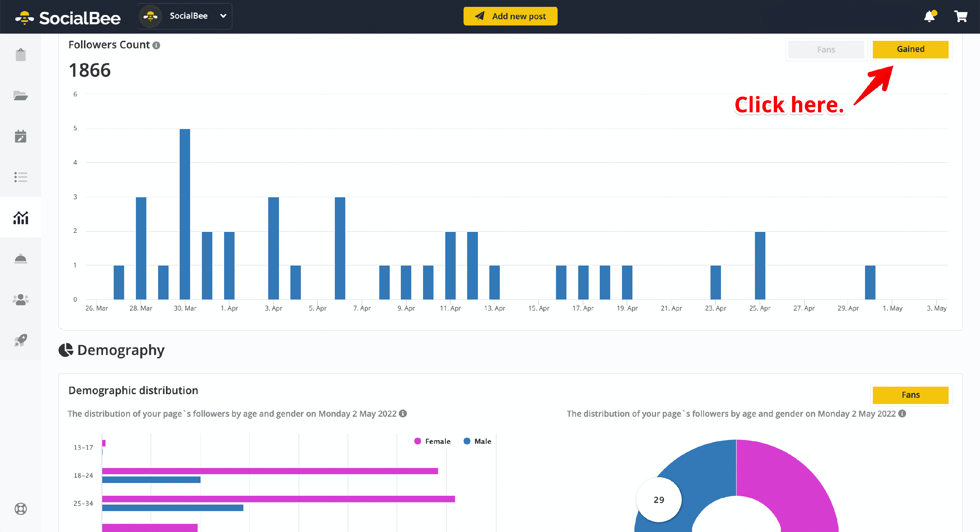This screenshot has height=532, width=980.
Task: Click the bar above 25. Apr
Action: 760,266
